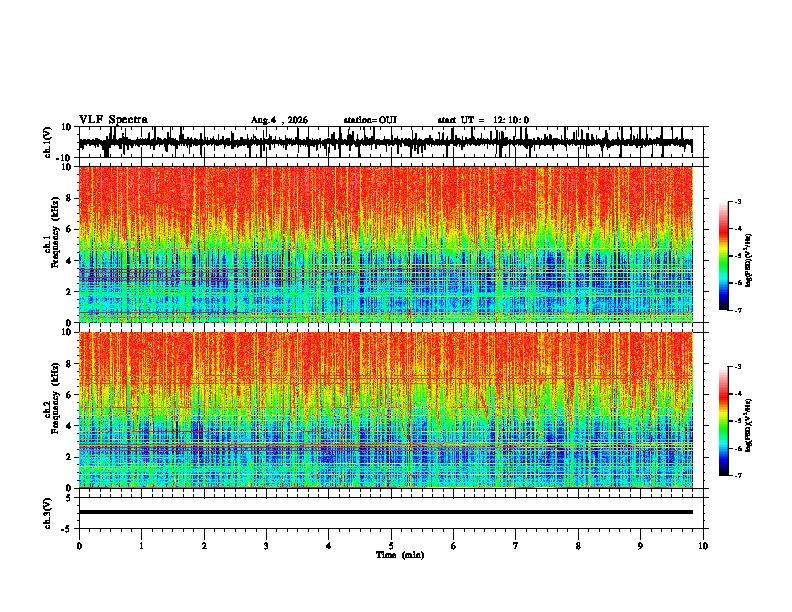Click the "6" kHz tick on ch.2 frequency axis
This screenshot has width=792, height=612.
click(70, 395)
